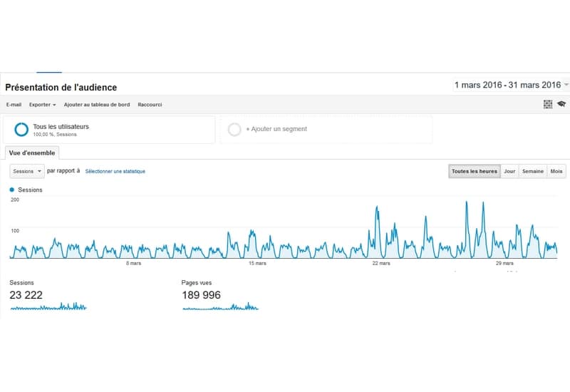Click the Tous les utilisateurs segment circle

pyautogui.click(x=21, y=130)
